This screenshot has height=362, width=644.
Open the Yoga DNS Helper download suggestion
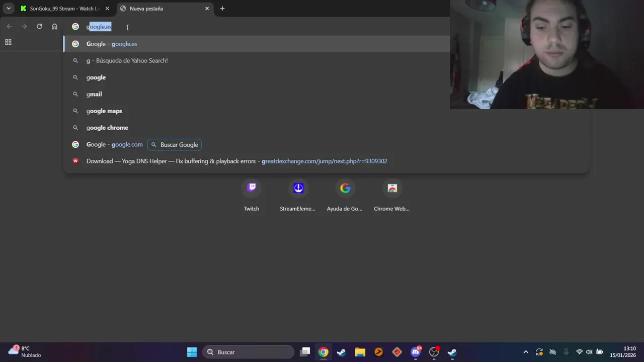click(x=326, y=161)
